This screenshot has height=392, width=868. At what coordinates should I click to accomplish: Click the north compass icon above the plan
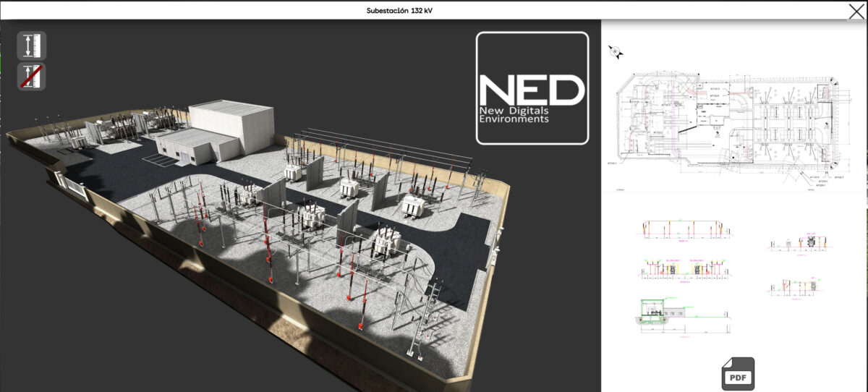[x=615, y=51]
